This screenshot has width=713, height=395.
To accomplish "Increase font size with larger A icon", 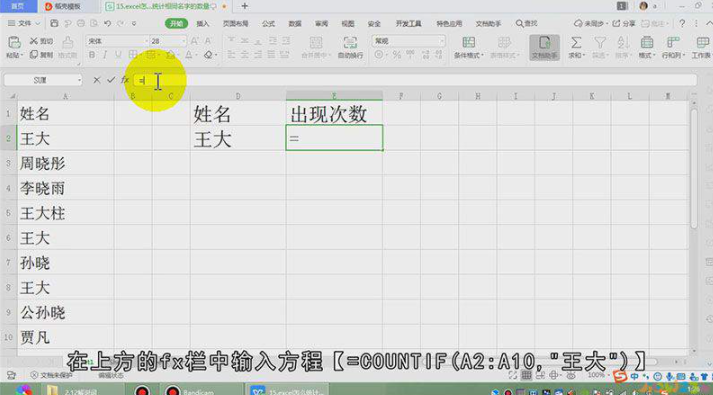I will 194,41.
